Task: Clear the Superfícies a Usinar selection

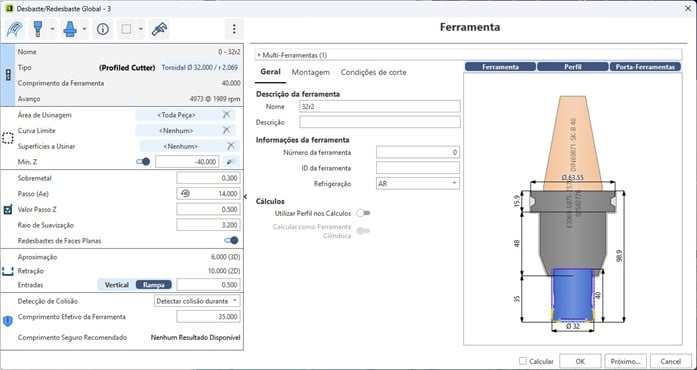Action: coord(231,146)
